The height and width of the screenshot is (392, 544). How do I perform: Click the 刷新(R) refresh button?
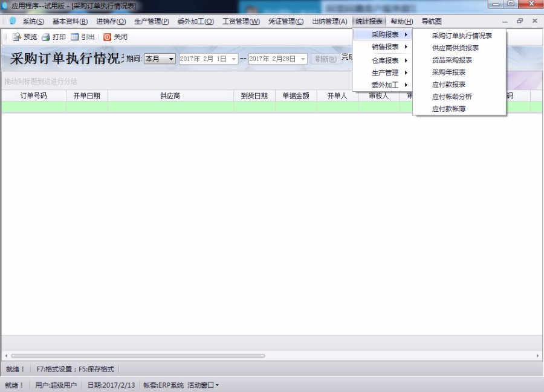coord(326,59)
